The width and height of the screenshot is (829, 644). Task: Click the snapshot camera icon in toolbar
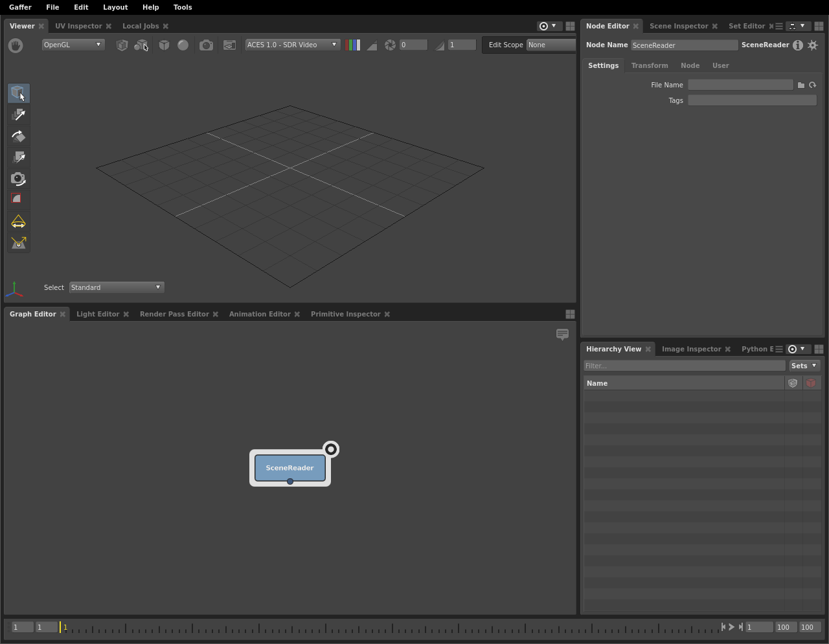206,45
